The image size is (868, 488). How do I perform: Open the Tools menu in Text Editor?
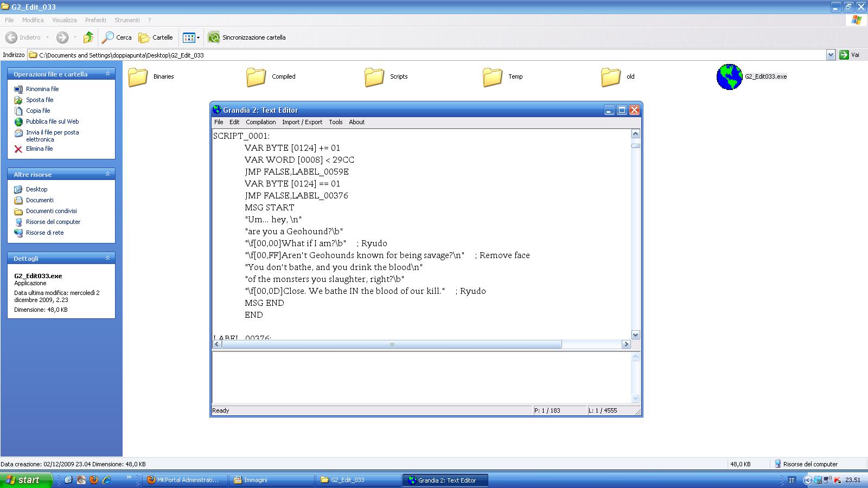(x=336, y=122)
